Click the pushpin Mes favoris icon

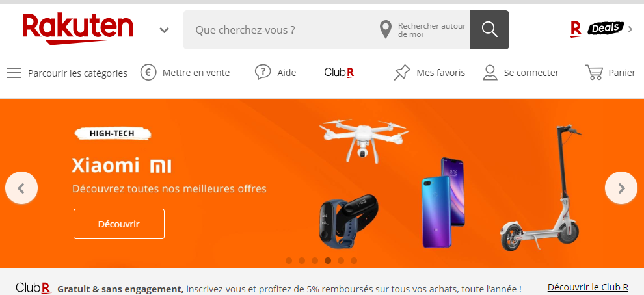402,73
